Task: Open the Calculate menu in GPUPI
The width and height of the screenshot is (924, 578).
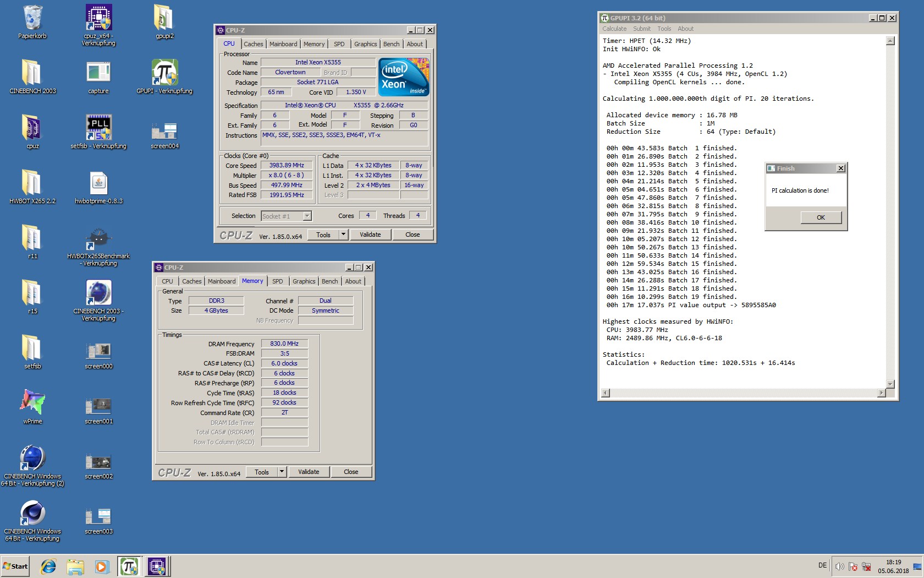Action: point(614,29)
